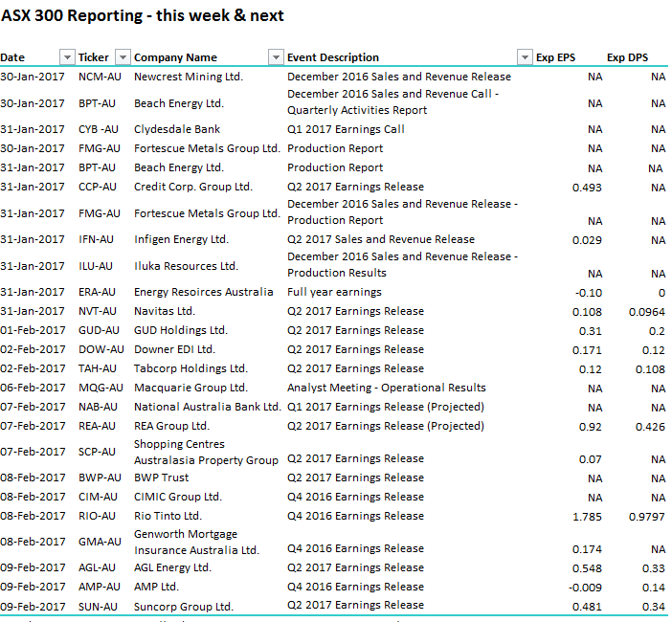672x622 pixels.
Task: Click the 0.108 Exp DPS for Tabcorp
Action: tap(650, 369)
